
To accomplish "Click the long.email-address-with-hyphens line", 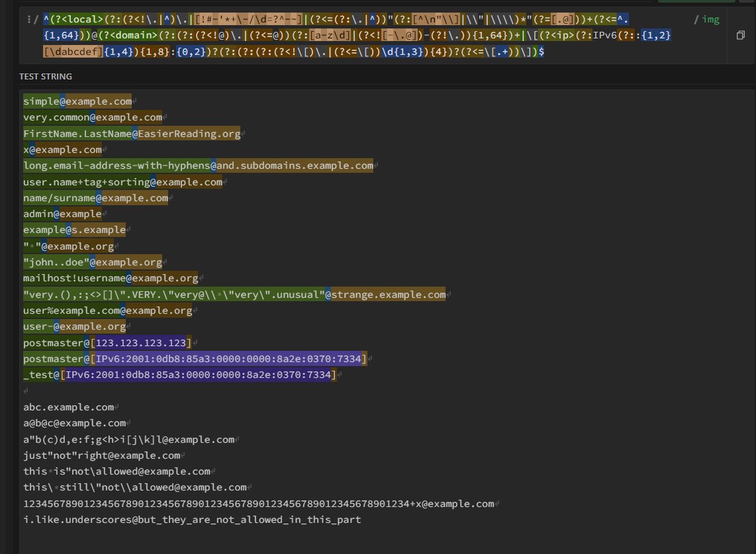I will [198, 165].
